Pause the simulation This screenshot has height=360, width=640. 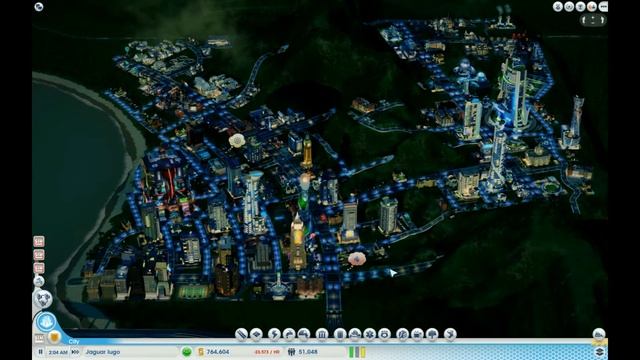coord(40,352)
